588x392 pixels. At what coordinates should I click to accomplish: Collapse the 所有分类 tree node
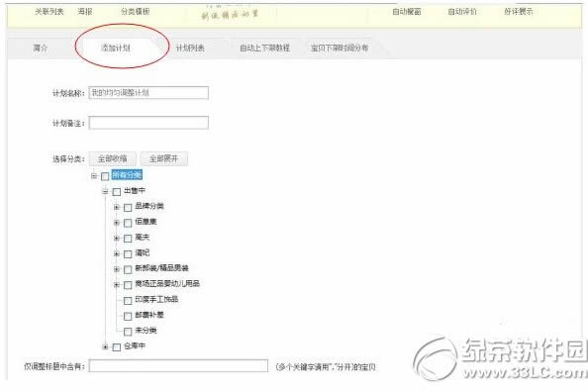coord(94,175)
